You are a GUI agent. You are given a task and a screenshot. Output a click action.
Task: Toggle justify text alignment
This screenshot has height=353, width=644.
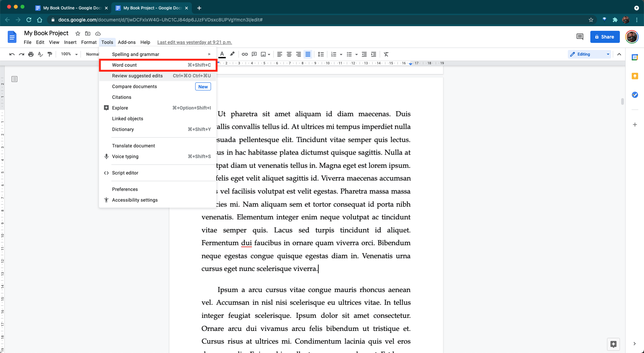tap(308, 54)
